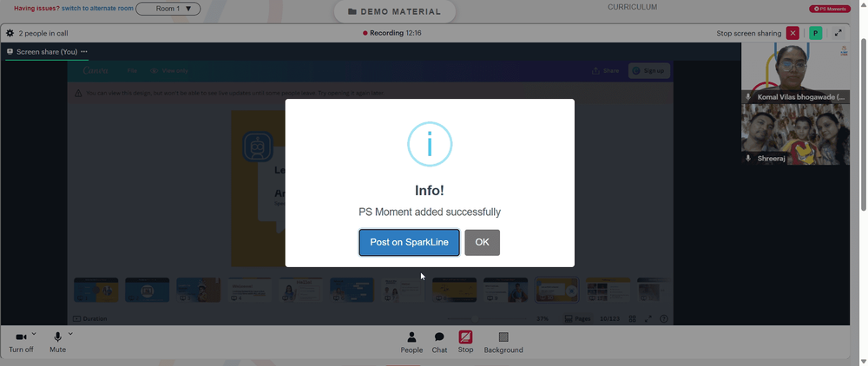Click the Stop screen share icon in bottom bar
Viewport: 868px width, 366px height.
[465, 337]
